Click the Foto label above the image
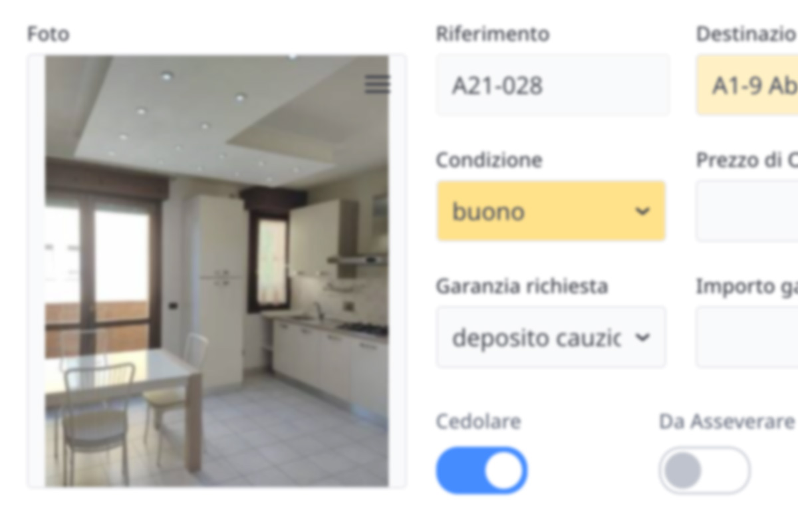Viewport: 798px width, 532px height. [48, 34]
